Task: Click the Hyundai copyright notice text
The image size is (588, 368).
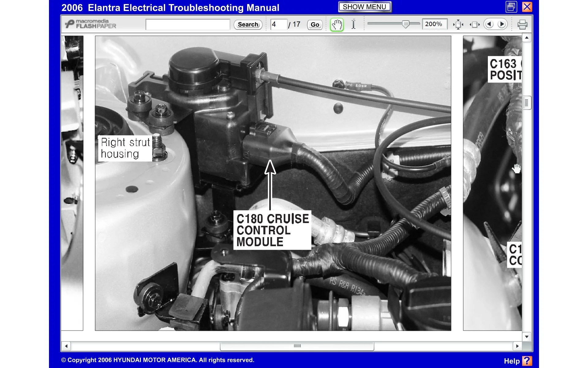Action: coord(158,360)
